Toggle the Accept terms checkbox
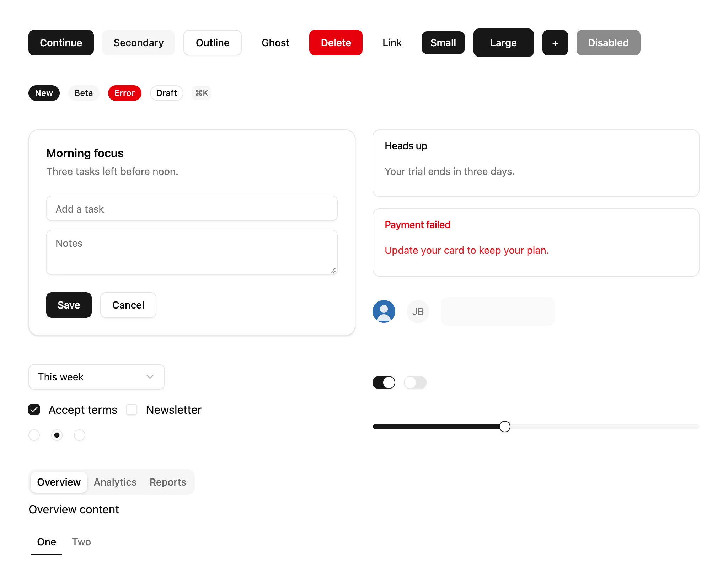This screenshot has height=583, width=728. (34, 410)
